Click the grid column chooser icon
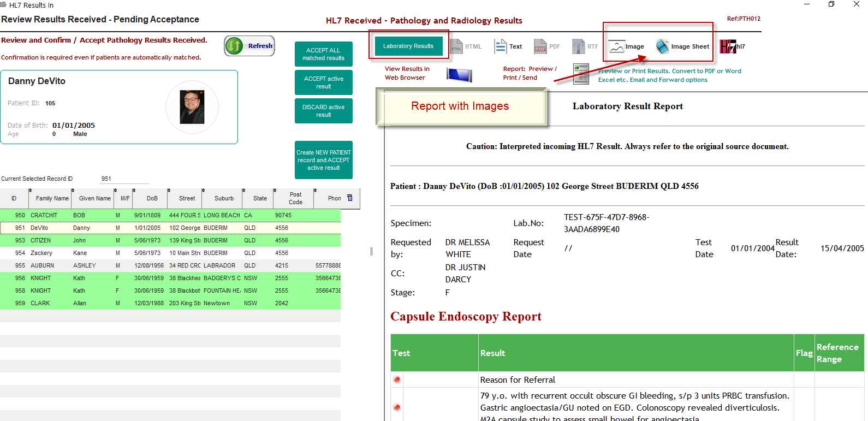Screen dimensions: 868x421 click(350, 198)
